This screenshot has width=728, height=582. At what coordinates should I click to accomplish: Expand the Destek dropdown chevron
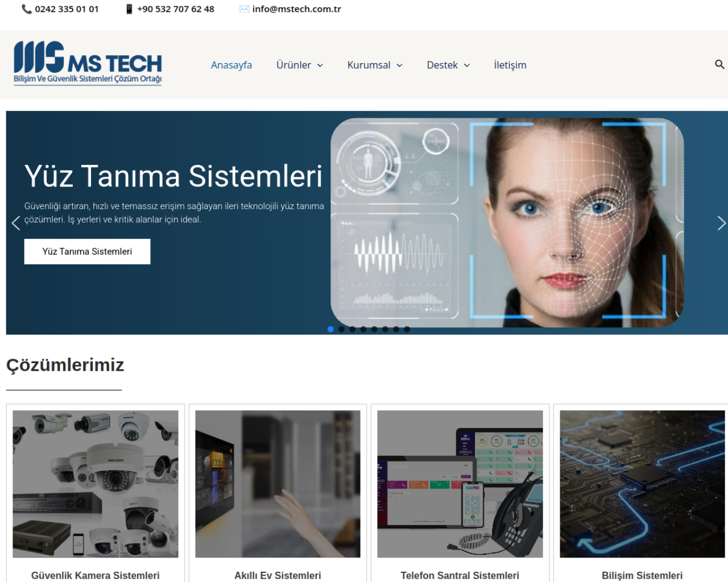pyautogui.click(x=467, y=65)
